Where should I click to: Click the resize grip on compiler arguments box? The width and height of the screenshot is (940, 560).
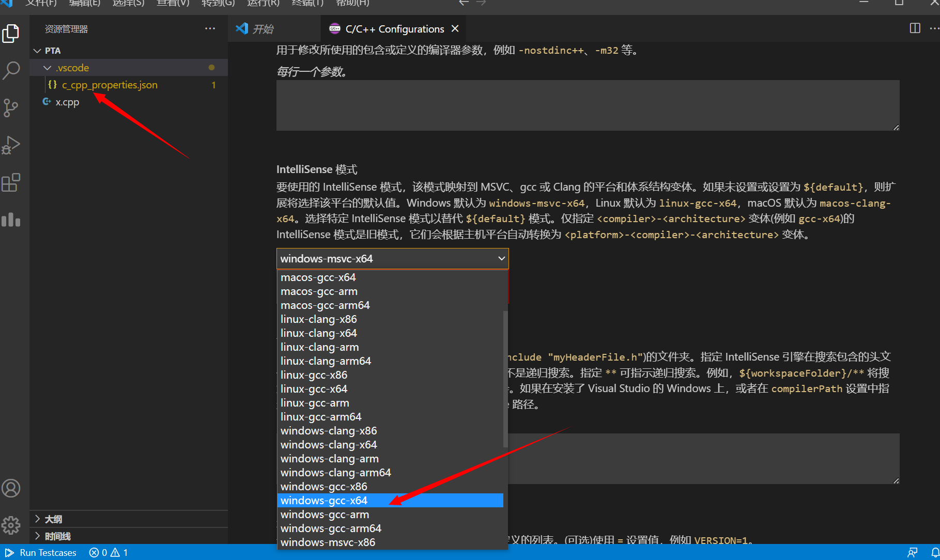coord(896,127)
